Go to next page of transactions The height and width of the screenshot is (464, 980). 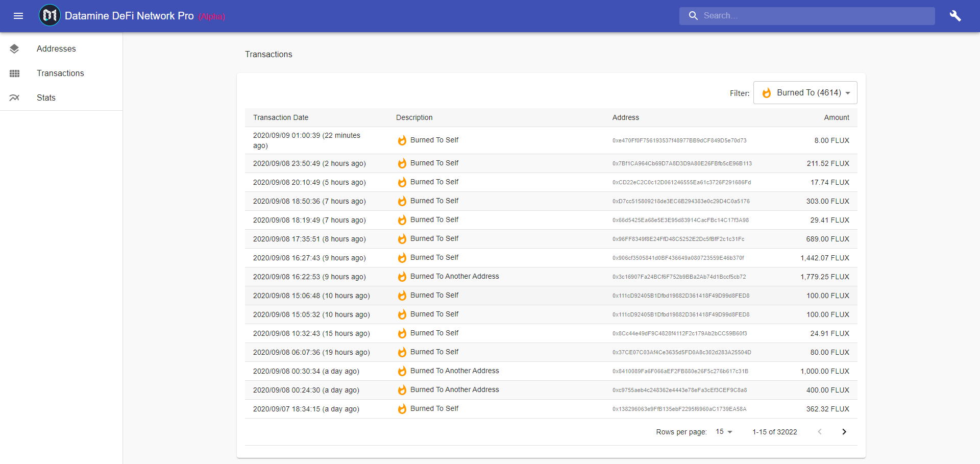[844, 432]
